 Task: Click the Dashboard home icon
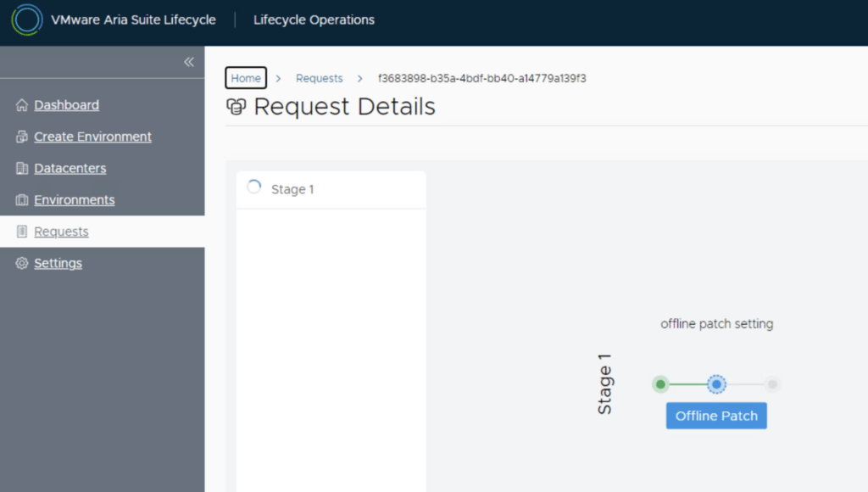22,105
